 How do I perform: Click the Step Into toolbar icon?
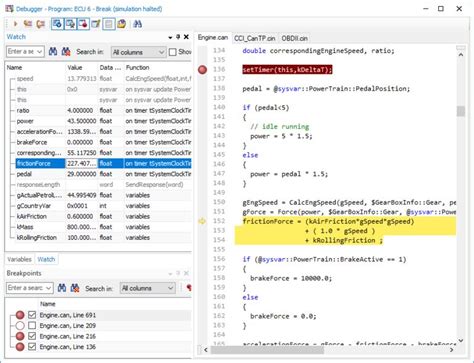(x=28, y=24)
